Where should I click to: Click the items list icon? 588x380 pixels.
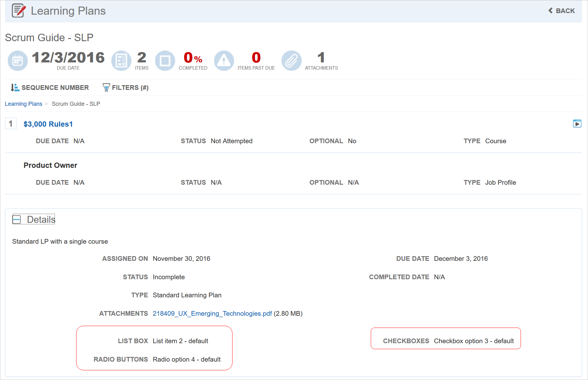(x=121, y=61)
